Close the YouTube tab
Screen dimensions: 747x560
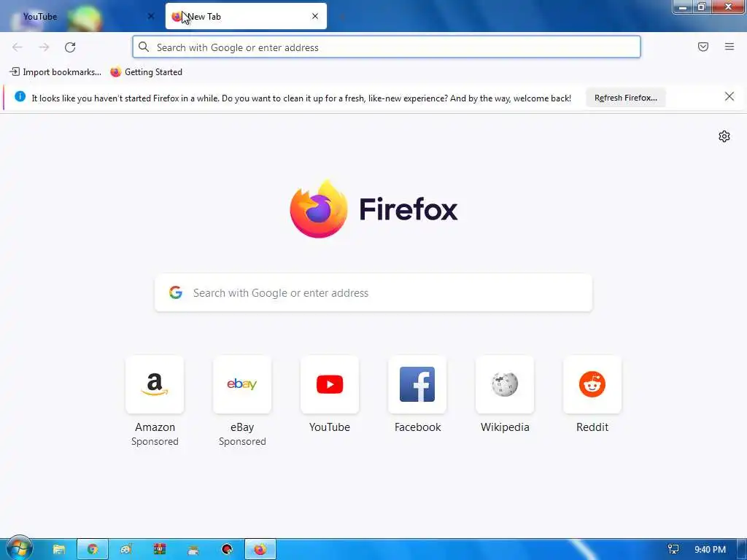(150, 16)
